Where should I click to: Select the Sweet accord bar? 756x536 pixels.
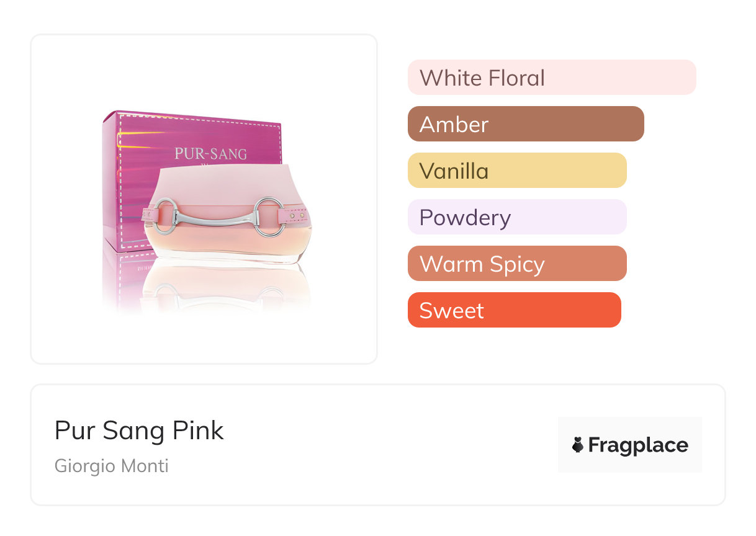click(x=514, y=310)
